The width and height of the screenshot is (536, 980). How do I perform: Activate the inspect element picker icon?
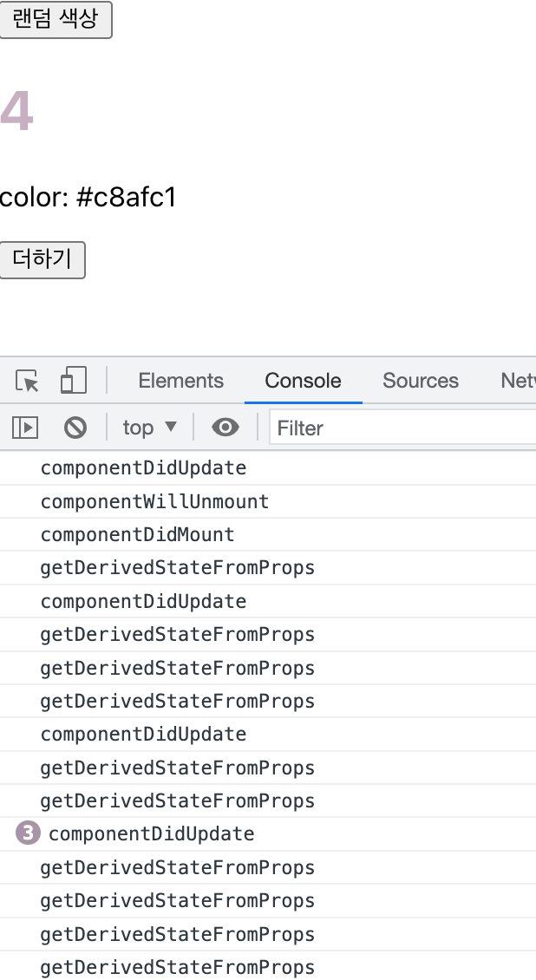click(27, 380)
